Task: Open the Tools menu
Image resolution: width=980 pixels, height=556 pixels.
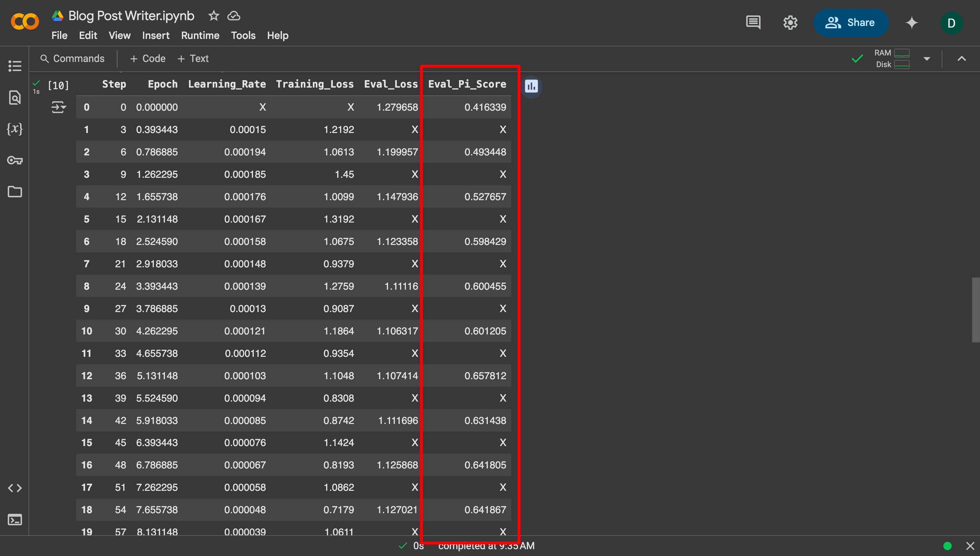Action: [243, 35]
